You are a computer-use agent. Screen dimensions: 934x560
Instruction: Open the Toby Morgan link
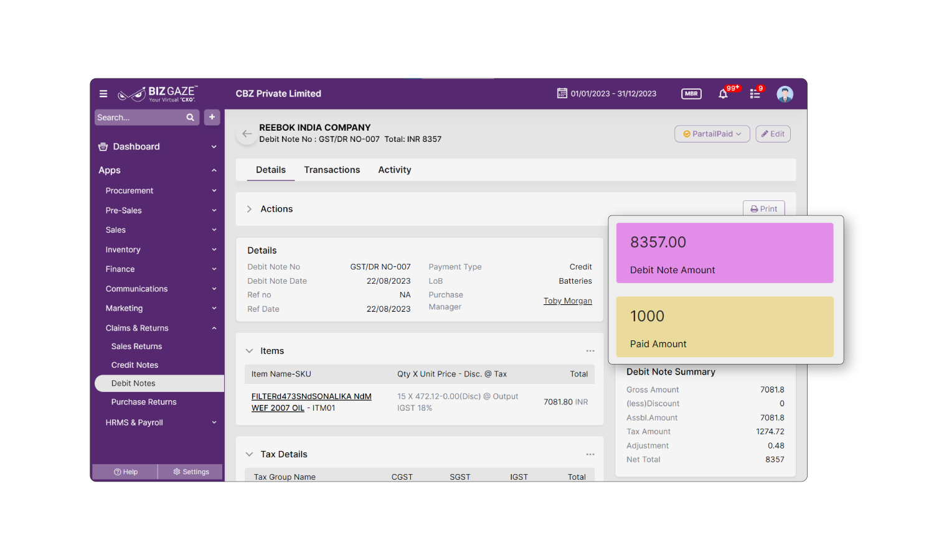568,301
